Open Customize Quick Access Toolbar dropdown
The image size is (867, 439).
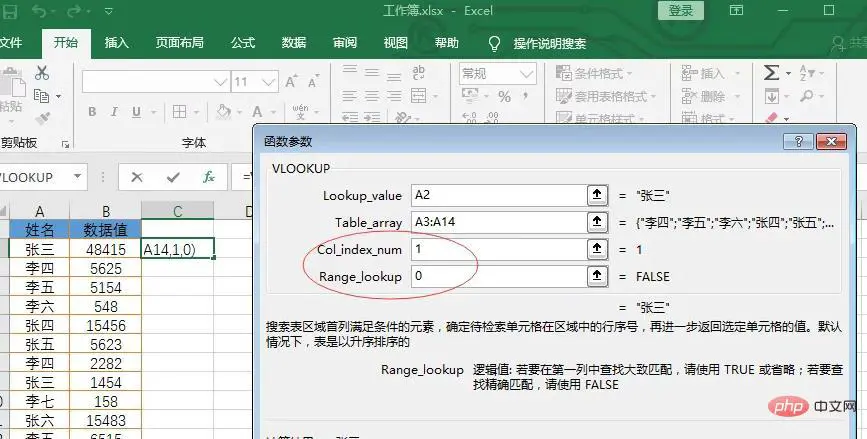coord(109,11)
